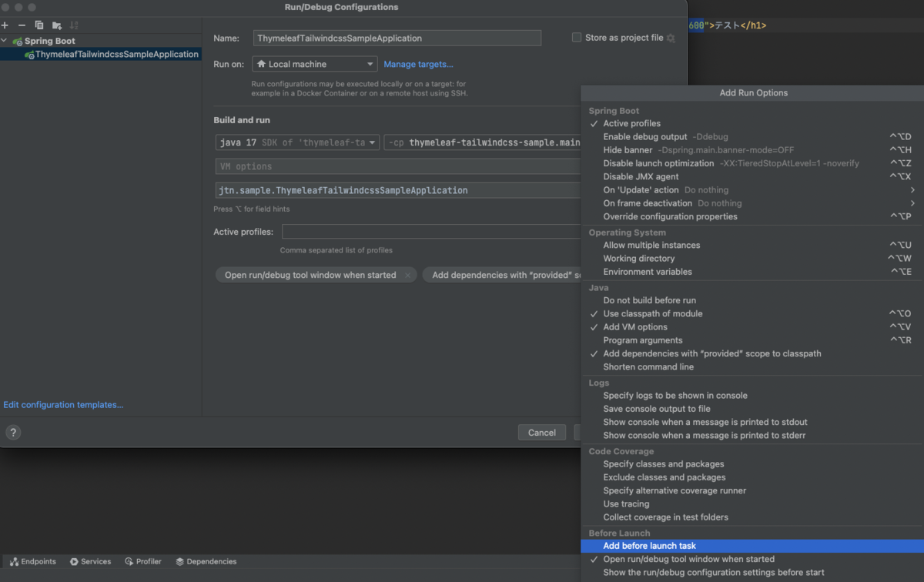Create a new configuration folder
Image resolution: width=924 pixels, height=582 pixels.
point(57,25)
